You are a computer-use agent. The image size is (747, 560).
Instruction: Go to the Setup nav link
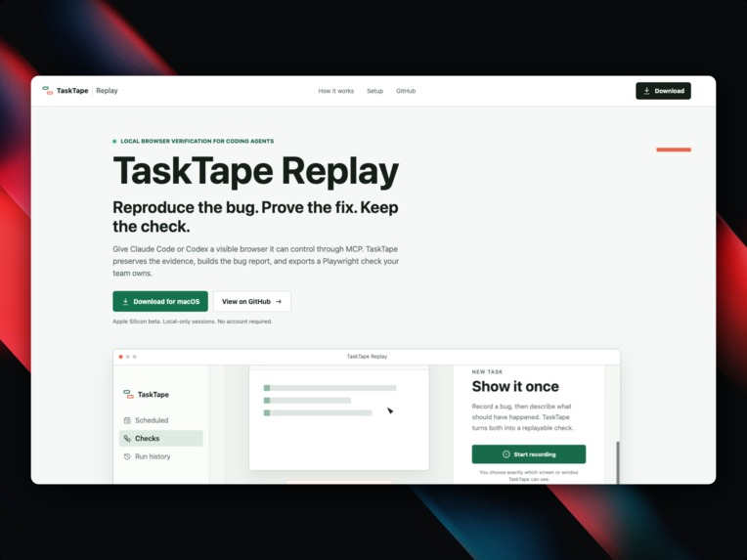[374, 91]
